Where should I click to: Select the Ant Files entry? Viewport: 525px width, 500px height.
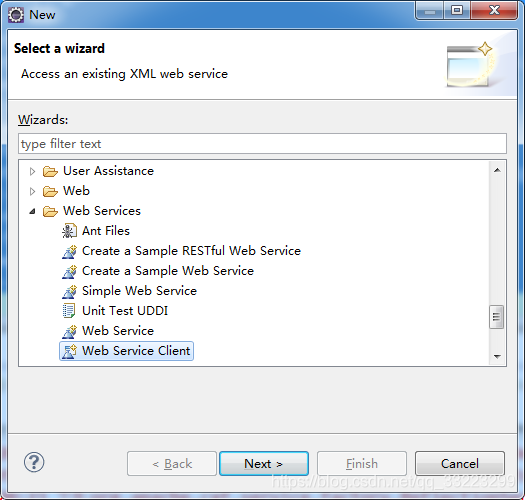[106, 231]
